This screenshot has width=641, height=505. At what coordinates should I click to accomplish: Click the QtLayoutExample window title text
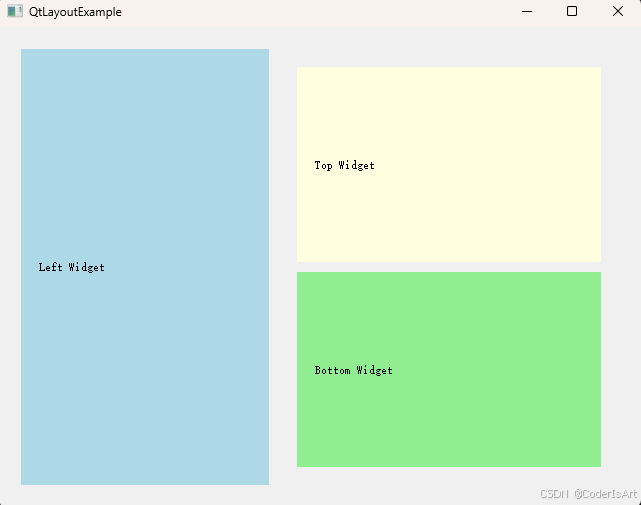pyautogui.click(x=75, y=12)
